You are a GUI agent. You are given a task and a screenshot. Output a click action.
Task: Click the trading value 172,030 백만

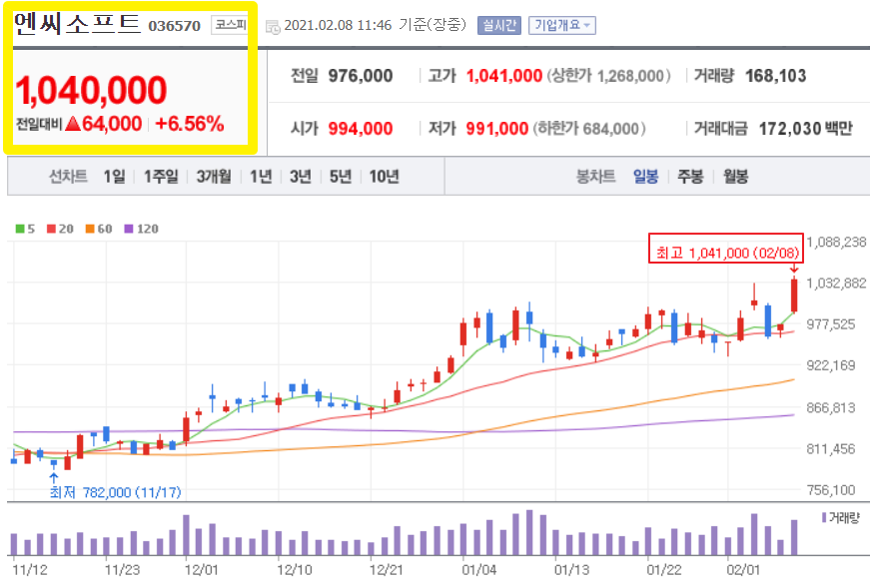[x=806, y=129]
